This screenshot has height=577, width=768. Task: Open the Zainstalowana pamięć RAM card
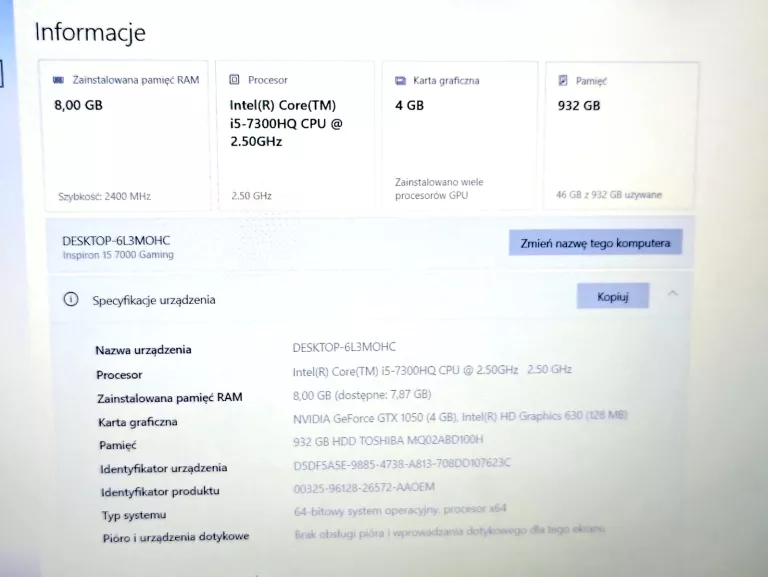[125, 136]
